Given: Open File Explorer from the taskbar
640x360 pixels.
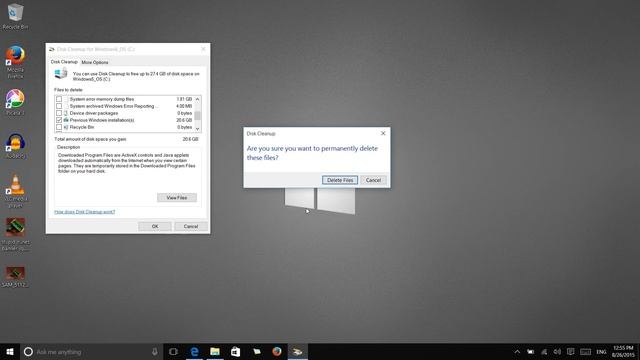Looking at the screenshot, I should [215, 351].
